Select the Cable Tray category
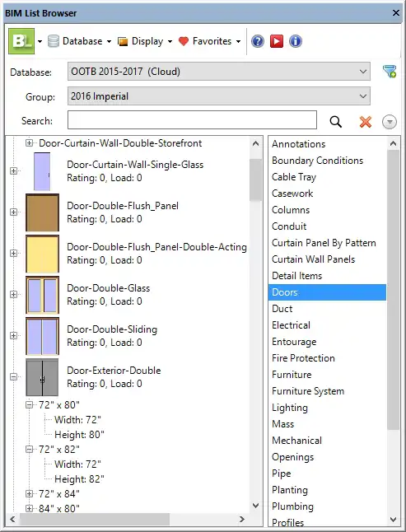The width and height of the screenshot is (406, 532). [x=327, y=177]
